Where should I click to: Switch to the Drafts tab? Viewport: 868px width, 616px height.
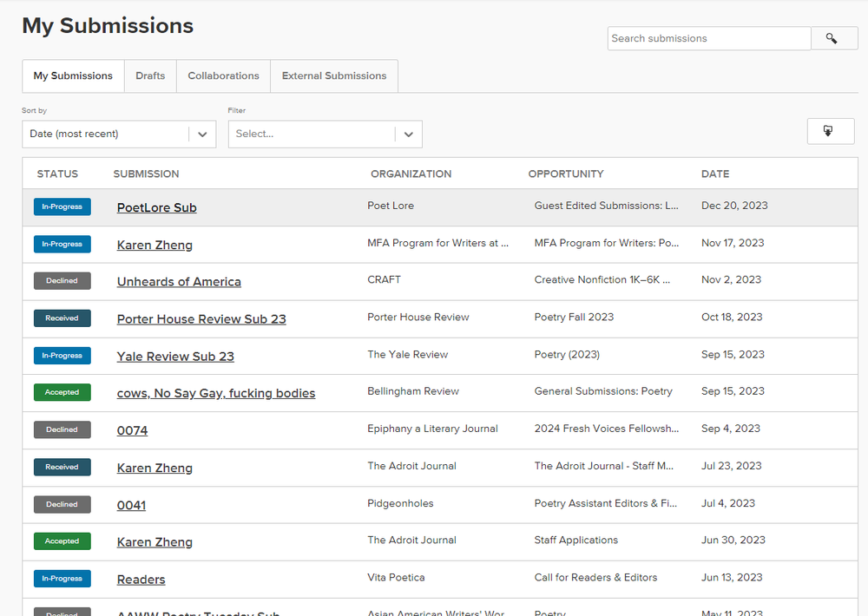[x=149, y=76]
